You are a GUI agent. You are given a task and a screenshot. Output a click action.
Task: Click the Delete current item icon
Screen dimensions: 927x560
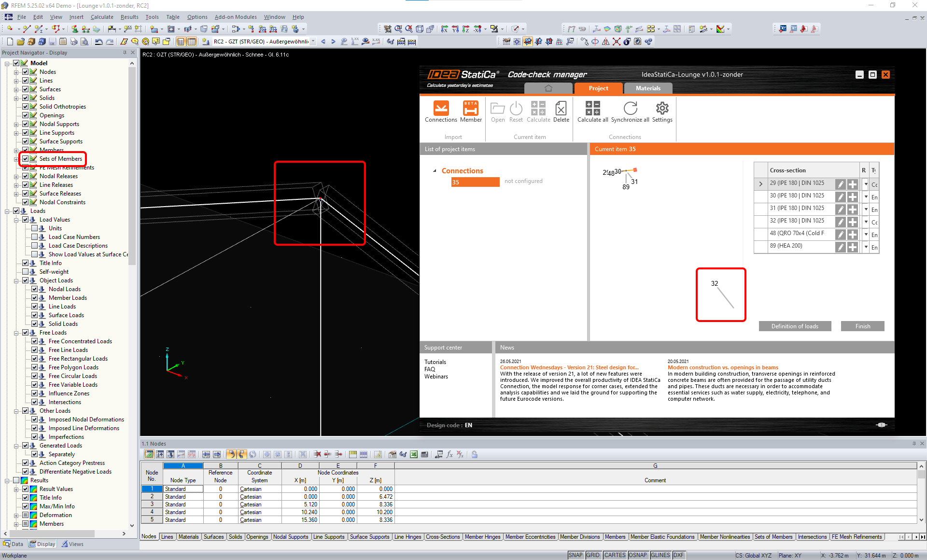(x=561, y=109)
